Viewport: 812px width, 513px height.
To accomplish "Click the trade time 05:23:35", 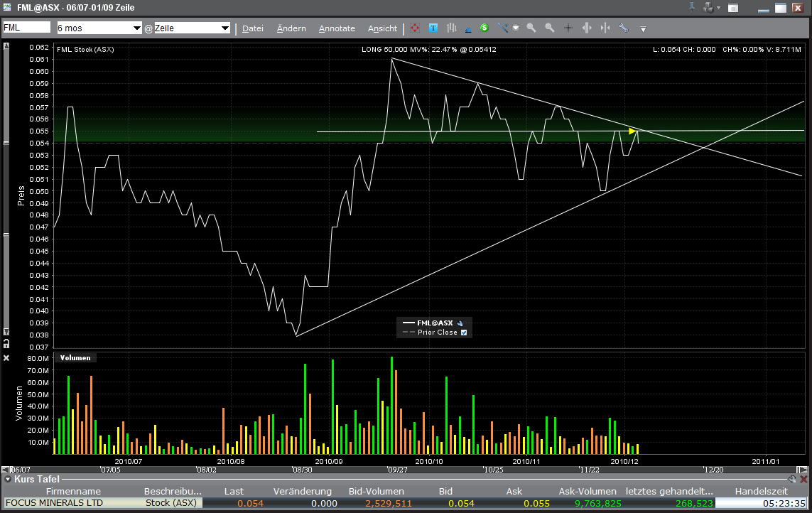I will pyautogui.click(x=784, y=503).
